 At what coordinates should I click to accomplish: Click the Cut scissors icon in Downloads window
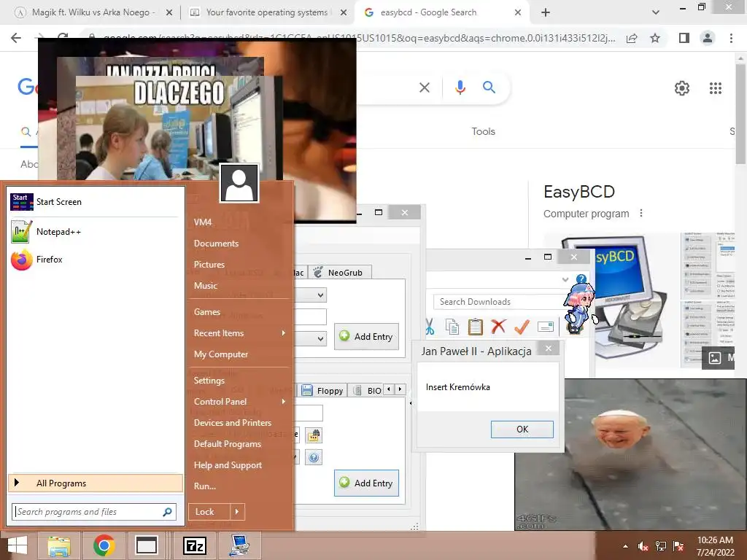pos(430,327)
